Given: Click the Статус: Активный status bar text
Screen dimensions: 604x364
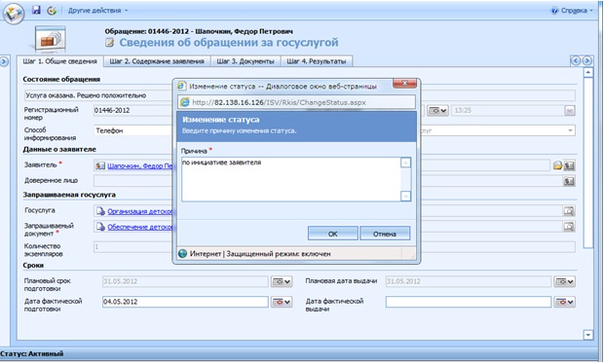Looking at the screenshot, I should (x=32, y=353).
